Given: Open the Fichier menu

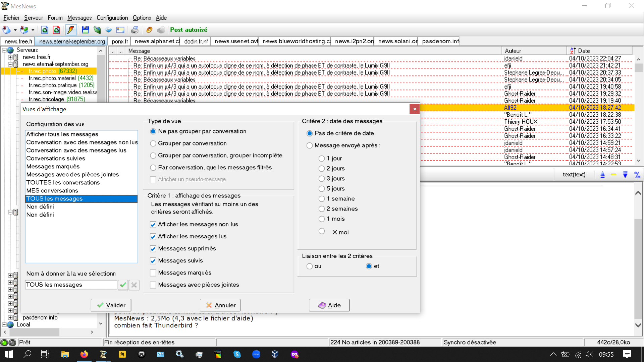Looking at the screenshot, I should (x=11, y=18).
